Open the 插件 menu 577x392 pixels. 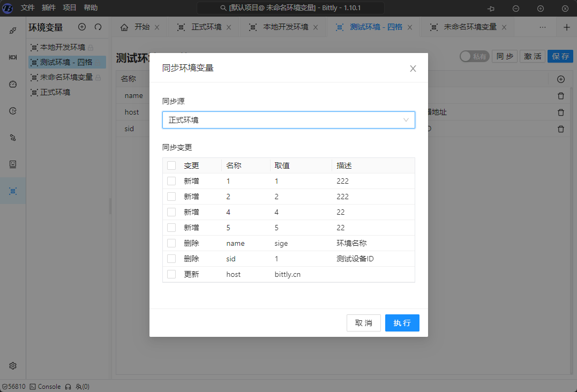coord(49,8)
